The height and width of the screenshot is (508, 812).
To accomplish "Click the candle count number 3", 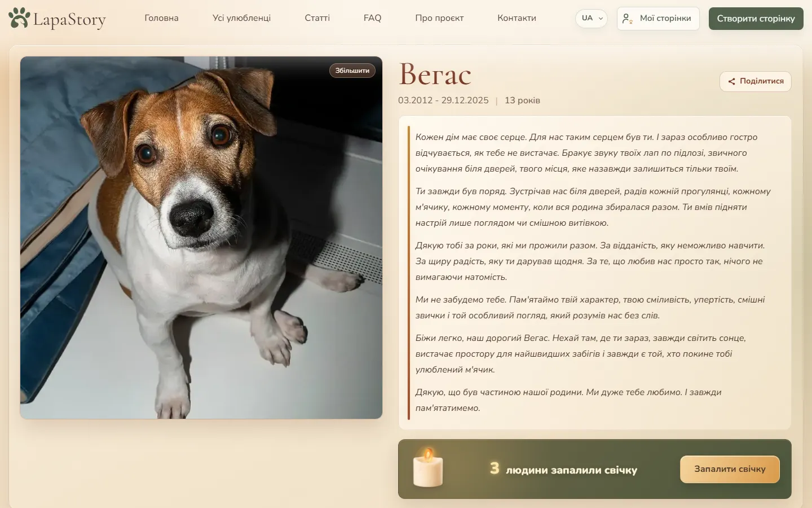I will point(495,468).
